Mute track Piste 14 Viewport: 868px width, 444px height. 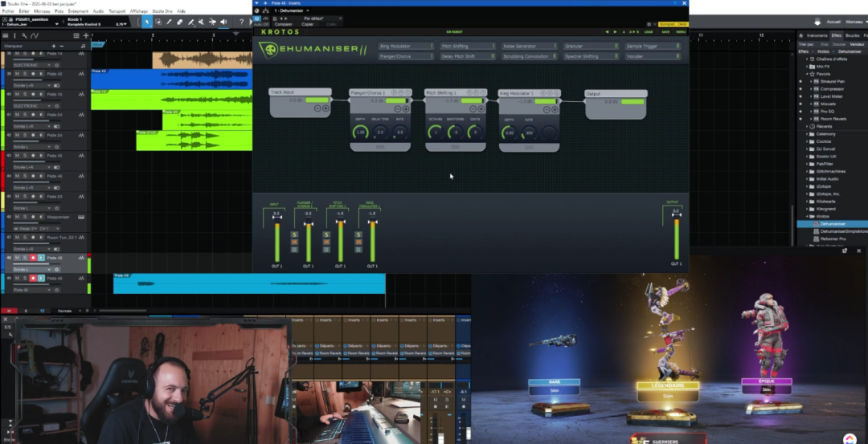[17, 54]
